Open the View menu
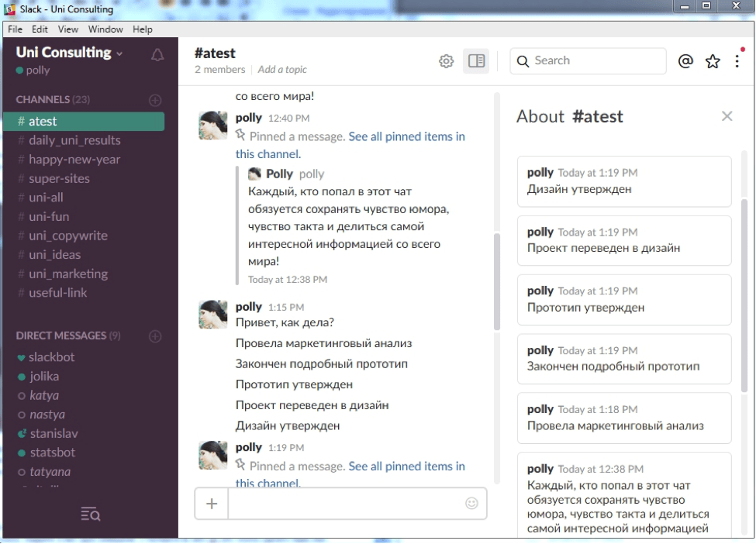756x544 pixels. 67,29
